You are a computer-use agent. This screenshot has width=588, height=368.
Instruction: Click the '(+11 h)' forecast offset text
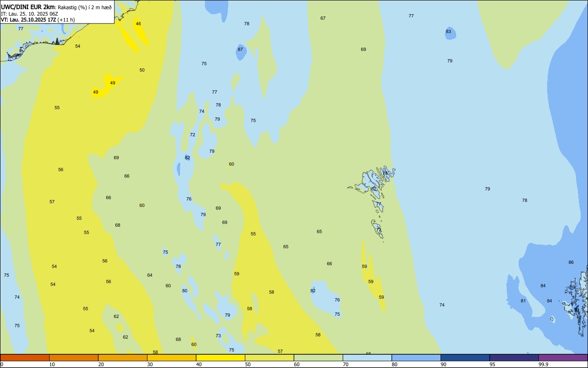point(66,20)
